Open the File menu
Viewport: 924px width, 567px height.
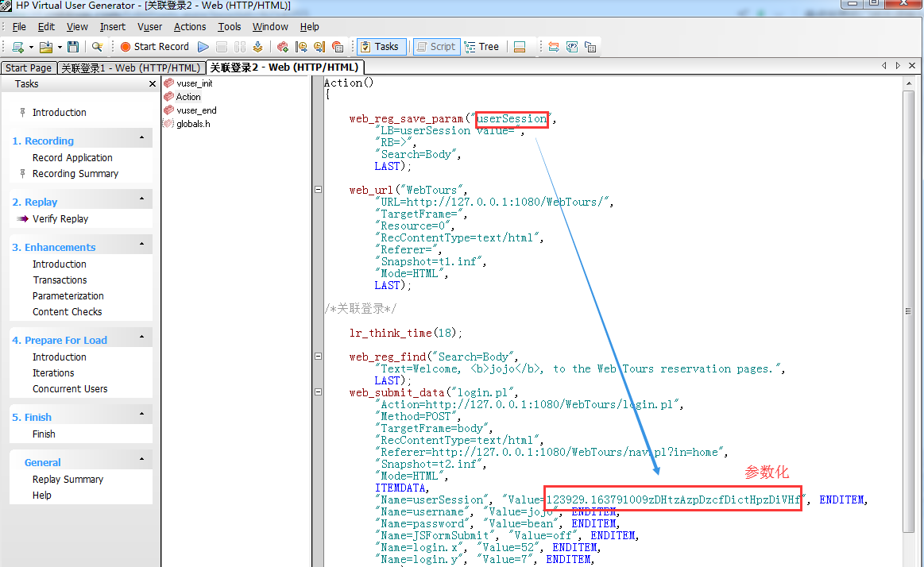(19, 26)
